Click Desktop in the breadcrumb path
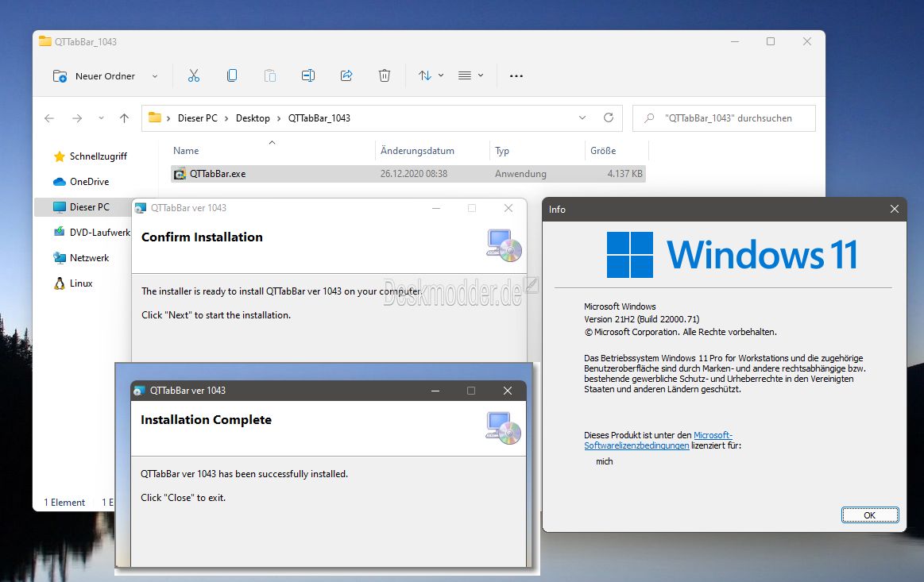Image resolution: width=924 pixels, height=582 pixels. (253, 118)
